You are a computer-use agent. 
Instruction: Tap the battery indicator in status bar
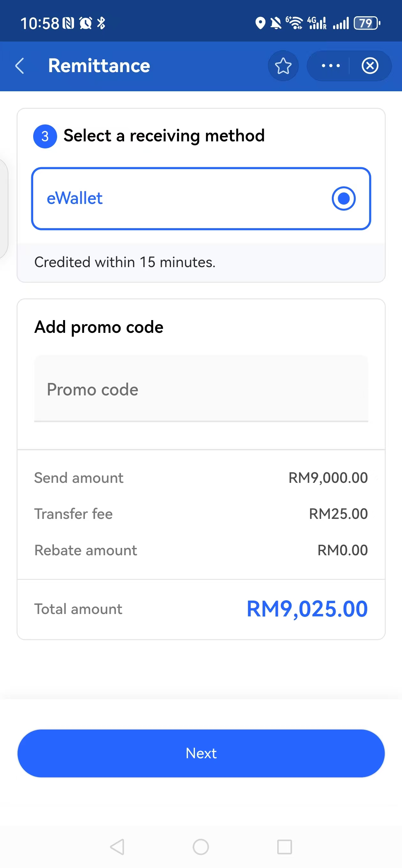tap(366, 23)
